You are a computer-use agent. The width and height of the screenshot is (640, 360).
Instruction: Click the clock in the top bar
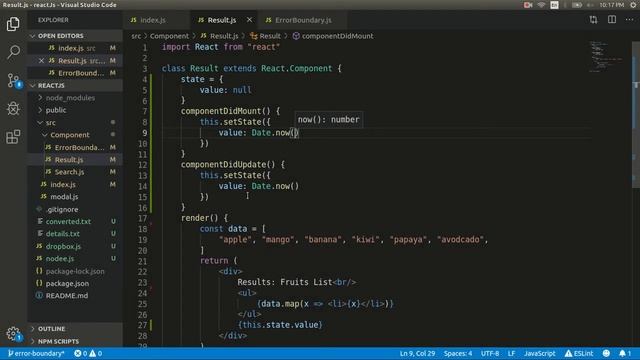611,5
